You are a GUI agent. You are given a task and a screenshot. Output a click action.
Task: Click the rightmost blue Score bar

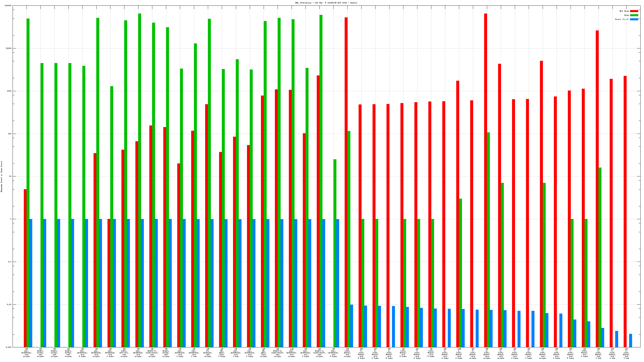pos(631,340)
